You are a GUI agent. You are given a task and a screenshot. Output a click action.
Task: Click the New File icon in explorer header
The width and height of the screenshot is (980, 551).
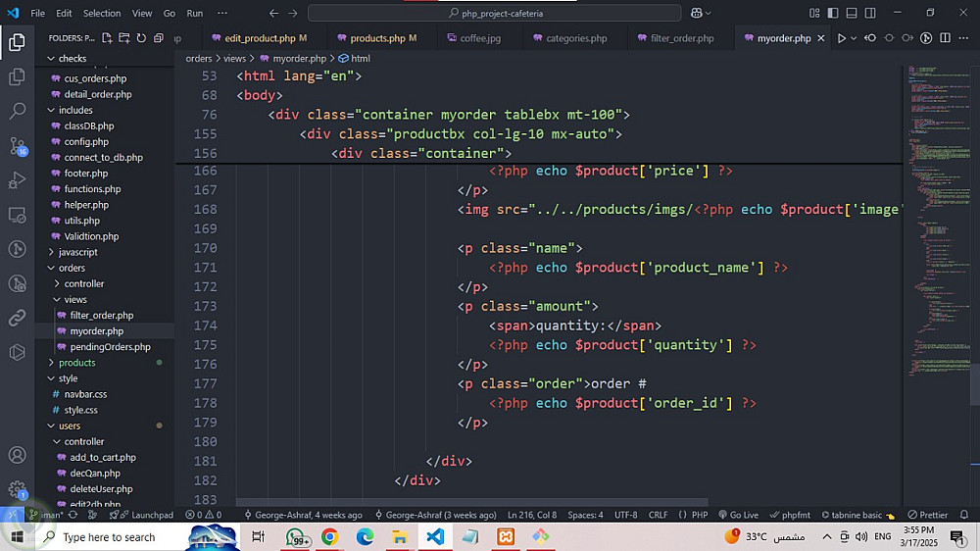point(107,38)
